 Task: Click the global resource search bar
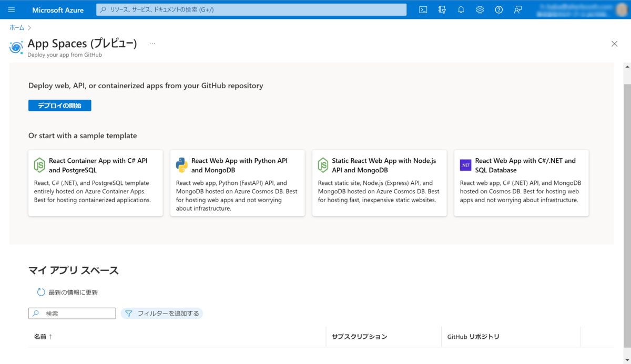251,9
